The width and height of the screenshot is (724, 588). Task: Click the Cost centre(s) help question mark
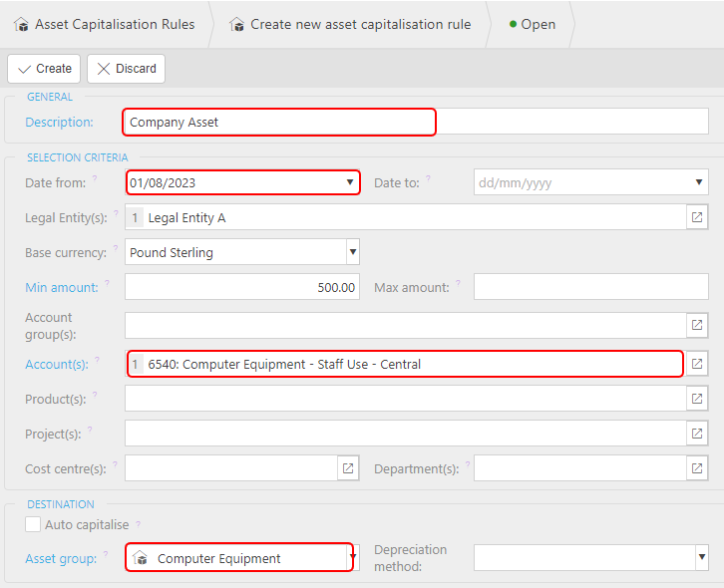coord(115,463)
